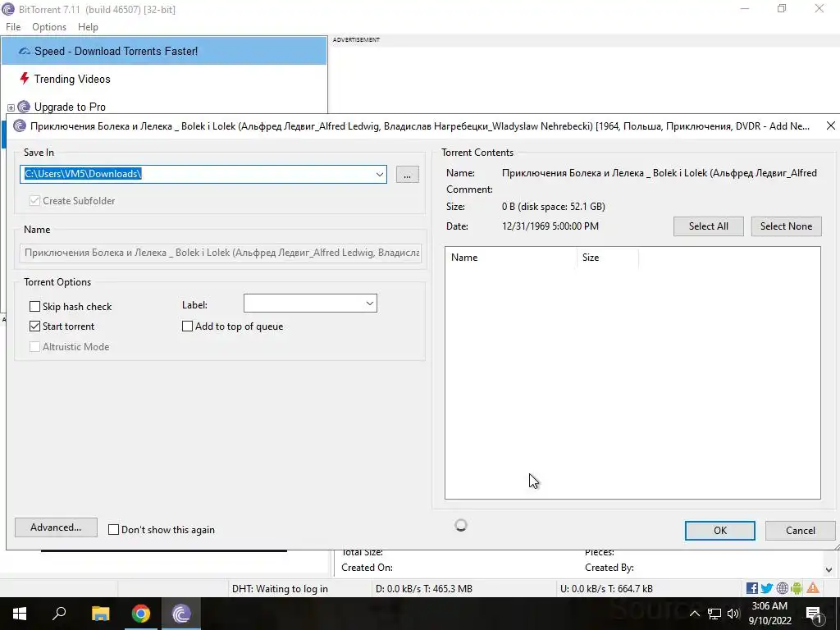The height and width of the screenshot is (630, 840).
Task: Click the download speed D: 0.0 kB/s status
Action: click(x=424, y=589)
